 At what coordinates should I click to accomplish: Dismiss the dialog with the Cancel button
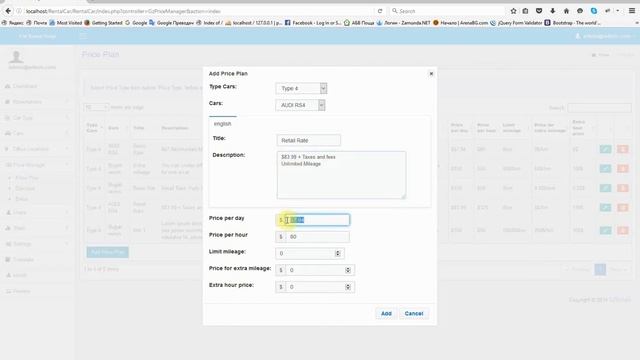point(414,313)
